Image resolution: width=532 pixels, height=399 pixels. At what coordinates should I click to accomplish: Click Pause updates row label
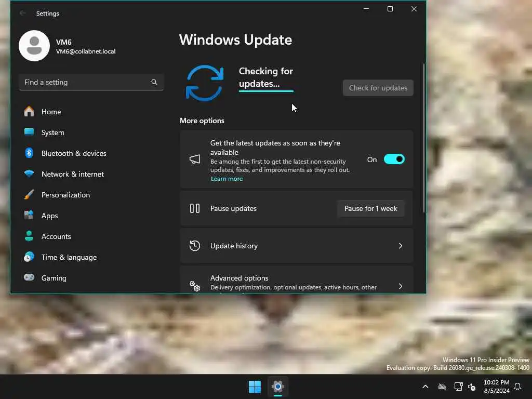(x=233, y=208)
